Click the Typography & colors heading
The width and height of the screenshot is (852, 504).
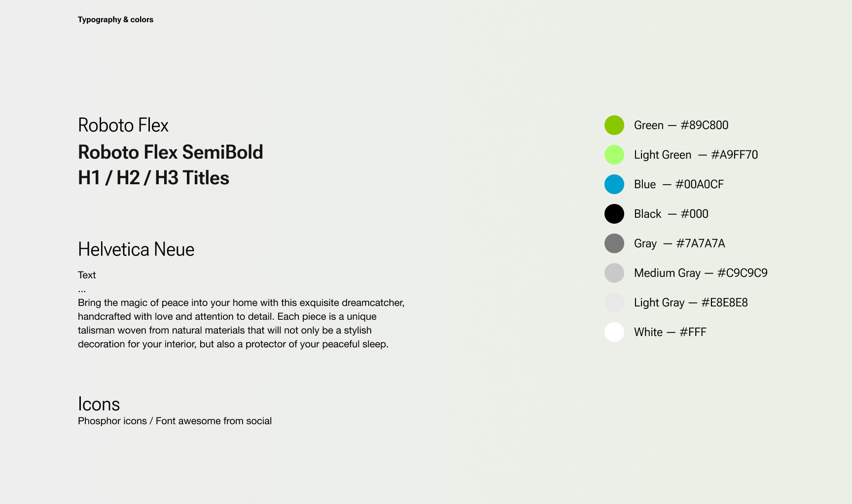point(115,20)
